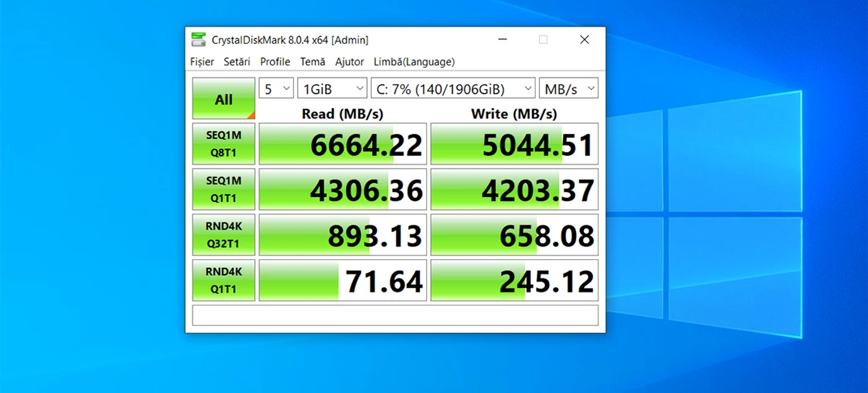Run the SEQ1M Q1T1 test
The image size is (868, 393).
(x=224, y=189)
